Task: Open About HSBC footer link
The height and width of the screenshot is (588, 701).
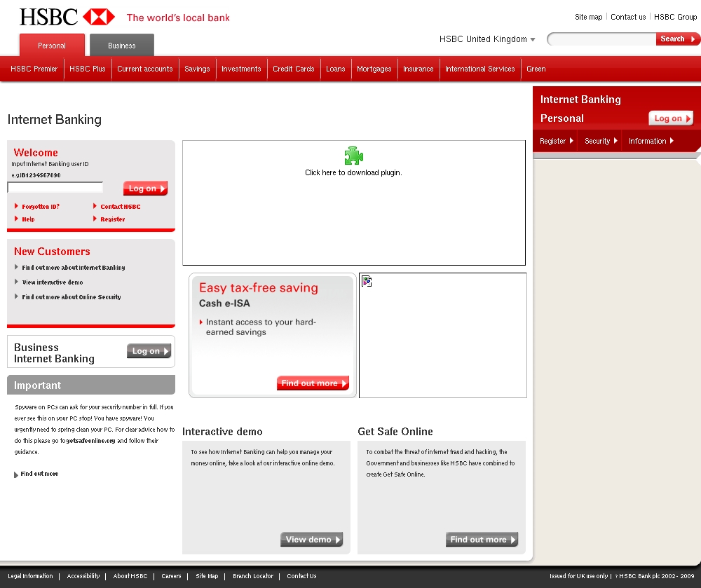Action: click(130, 576)
